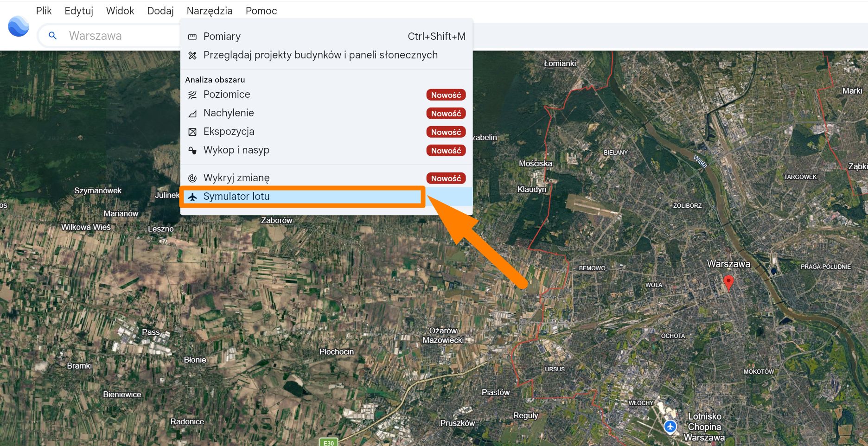
Task: Click the BEMOWO district label
Action: [x=592, y=268]
